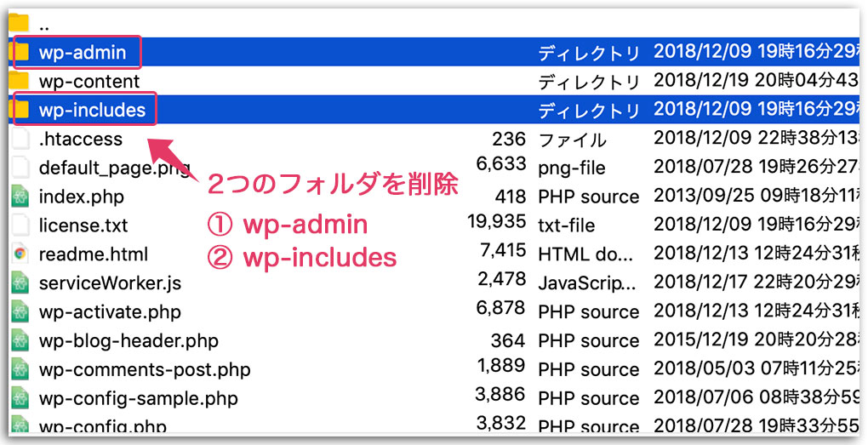
Task: Click the date 2018/12/17 of serviceWorker.js
Action: (x=702, y=281)
